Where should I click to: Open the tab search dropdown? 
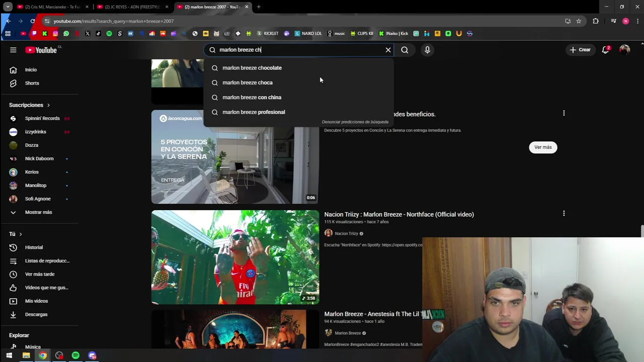pyautogui.click(x=8, y=7)
